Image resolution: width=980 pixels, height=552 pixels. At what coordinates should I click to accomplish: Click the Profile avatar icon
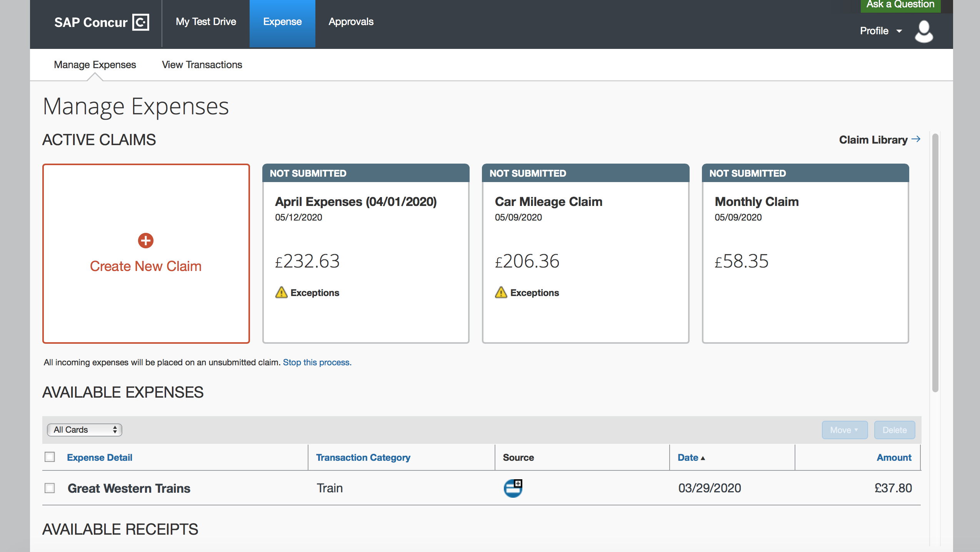point(925,30)
